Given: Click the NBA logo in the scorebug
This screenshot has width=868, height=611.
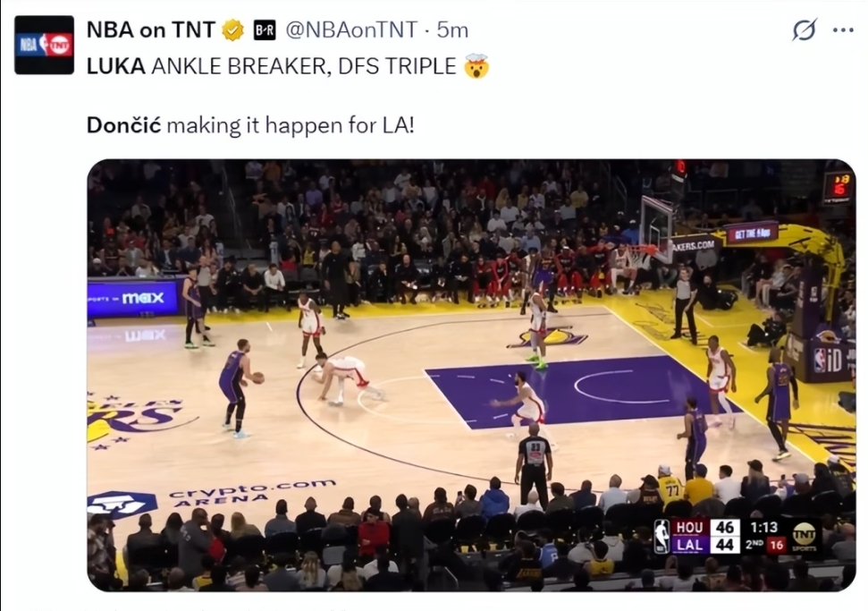Looking at the screenshot, I should tap(662, 536).
